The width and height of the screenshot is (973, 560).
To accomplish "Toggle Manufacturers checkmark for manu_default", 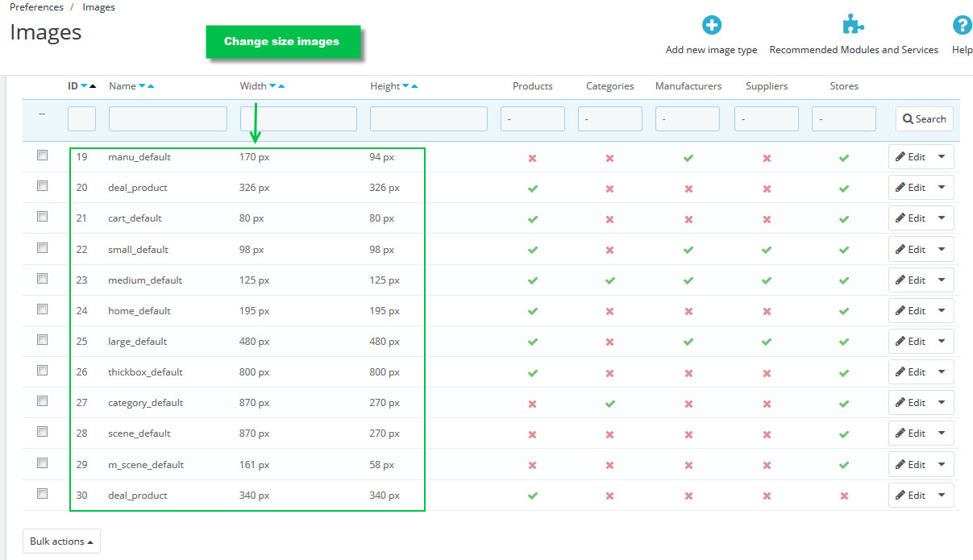I will point(688,158).
